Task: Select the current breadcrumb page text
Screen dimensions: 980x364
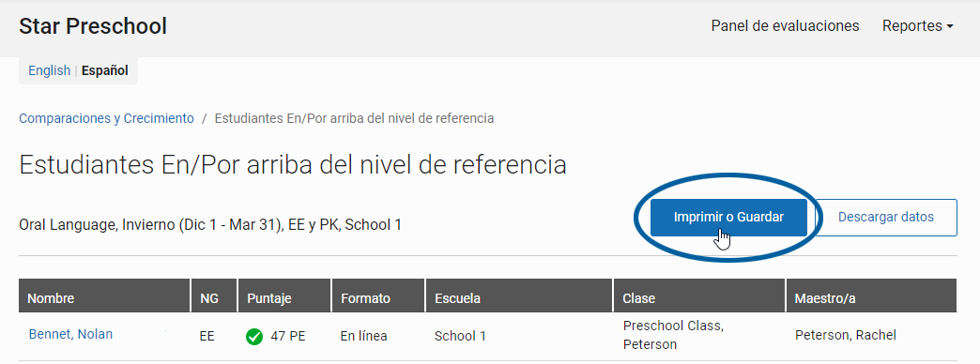Action: pyautogui.click(x=355, y=118)
